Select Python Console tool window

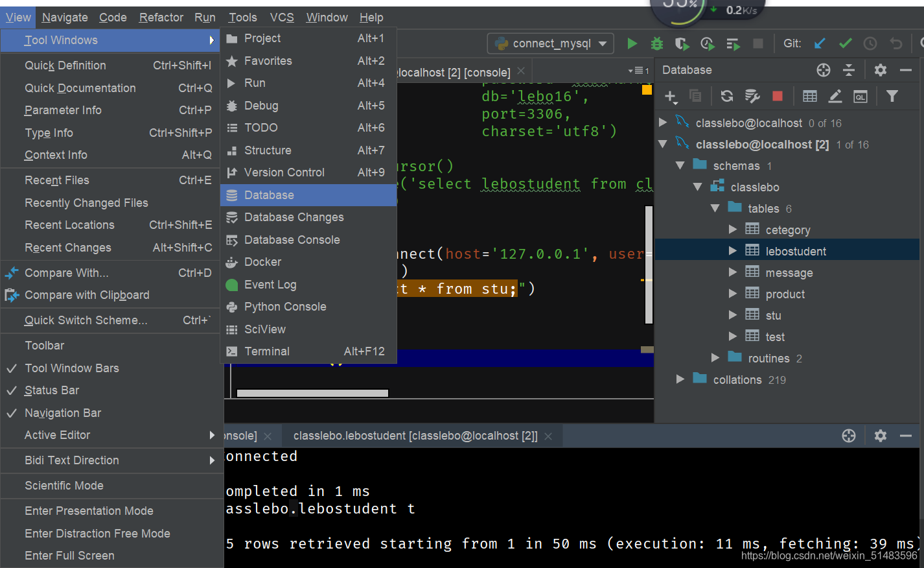tap(308, 307)
